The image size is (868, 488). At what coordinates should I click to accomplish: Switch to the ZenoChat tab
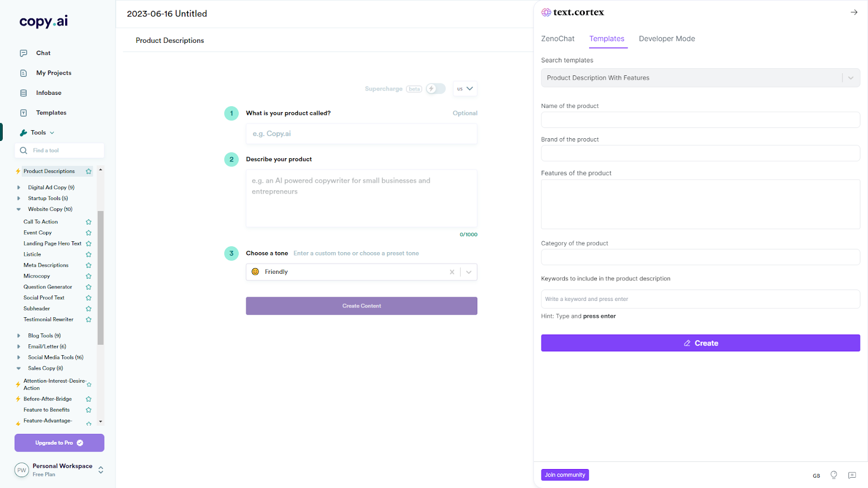pyautogui.click(x=558, y=38)
